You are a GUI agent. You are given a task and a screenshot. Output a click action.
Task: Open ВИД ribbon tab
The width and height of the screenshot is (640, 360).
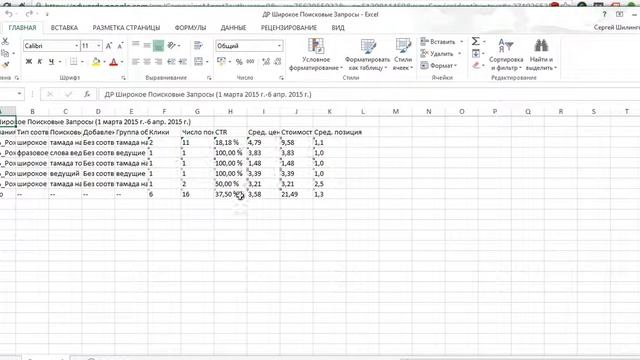point(338,28)
